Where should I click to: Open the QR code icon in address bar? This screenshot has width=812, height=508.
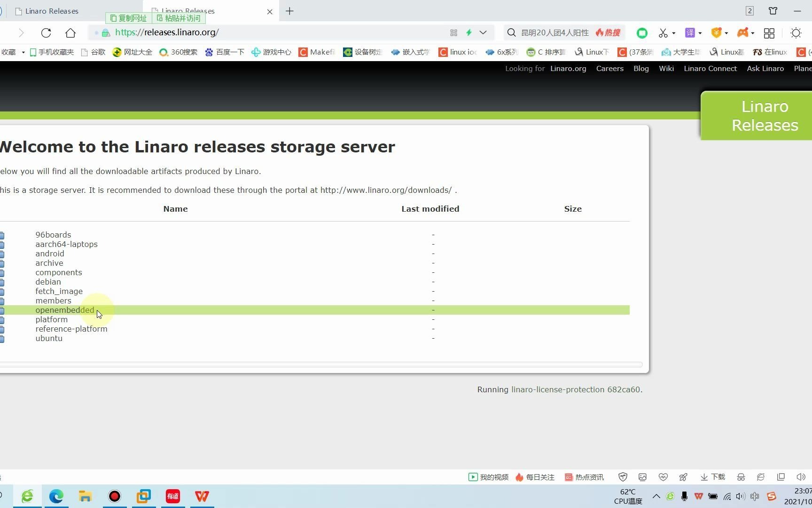tap(453, 32)
